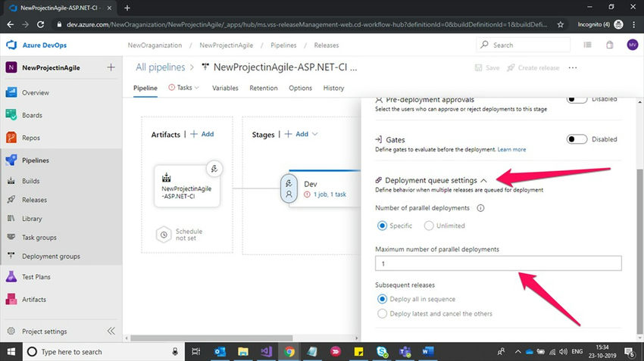Open the Deployment groups sidebar icon
This screenshot has width=644, height=361.
pyautogui.click(x=11, y=256)
